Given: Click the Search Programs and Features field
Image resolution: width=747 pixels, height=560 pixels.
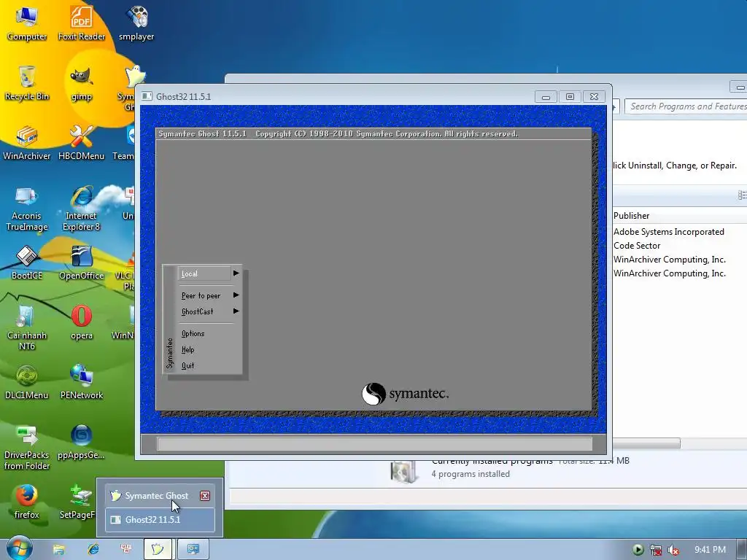Looking at the screenshot, I should (686, 106).
